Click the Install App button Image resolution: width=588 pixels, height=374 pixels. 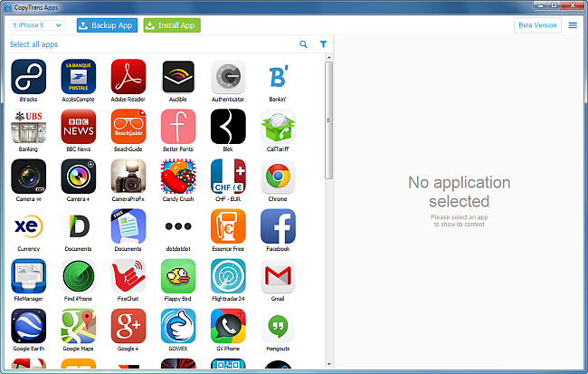(x=172, y=25)
